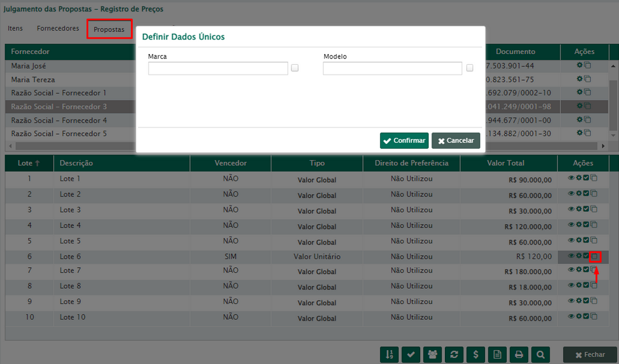
Task: Toggle the green check icon for Lote 3
Action: pyautogui.click(x=586, y=209)
